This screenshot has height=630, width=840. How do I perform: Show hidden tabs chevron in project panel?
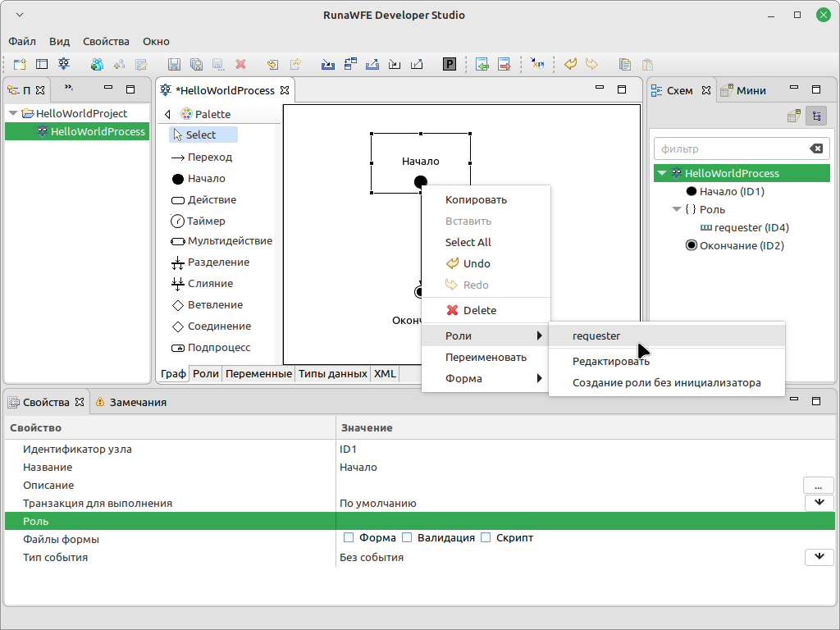point(69,87)
